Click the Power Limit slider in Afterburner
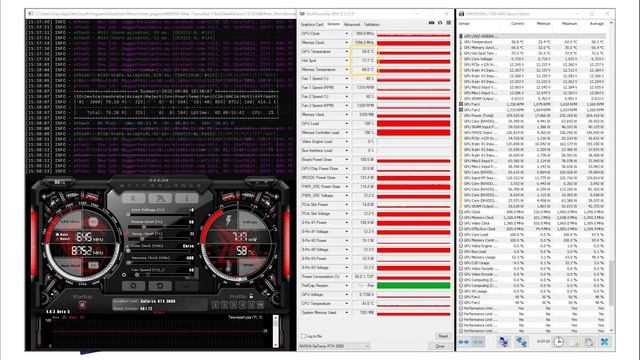This screenshot has width=640, height=360. click(x=159, y=227)
